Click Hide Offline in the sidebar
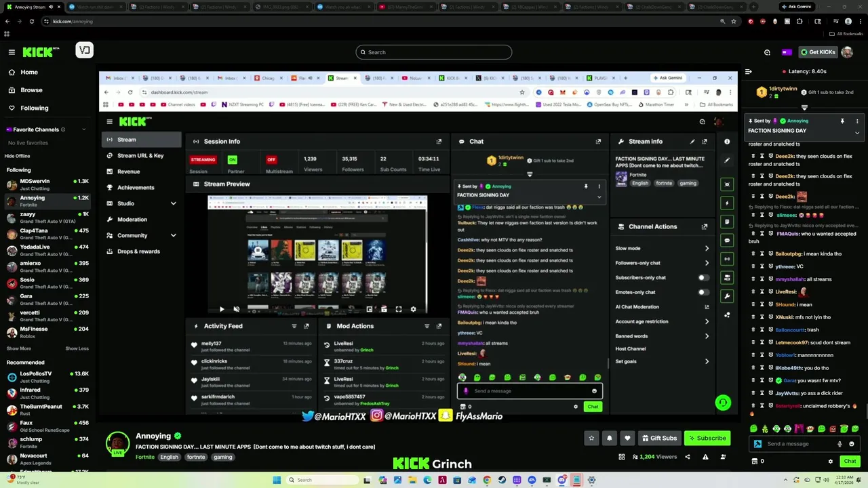868x488 pixels. pyautogui.click(x=17, y=156)
